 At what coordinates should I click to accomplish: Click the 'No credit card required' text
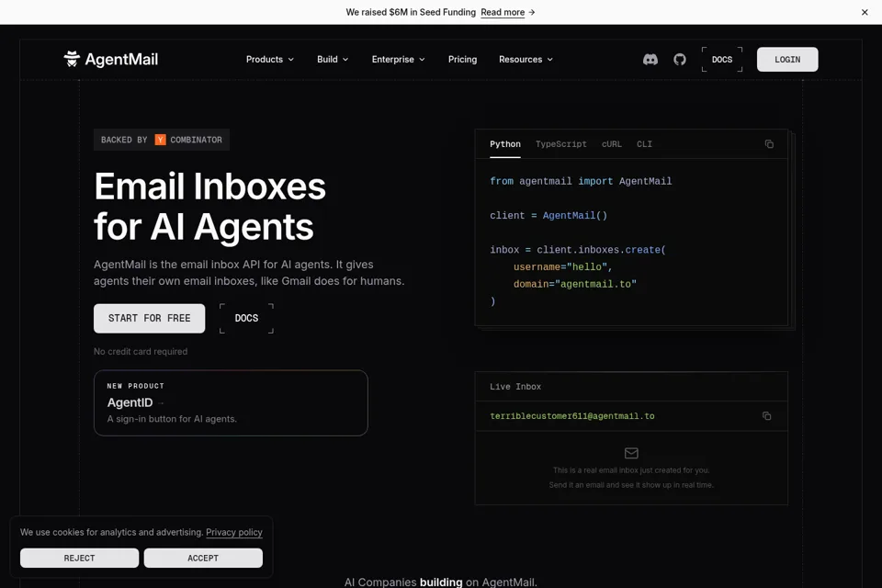pos(141,351)
